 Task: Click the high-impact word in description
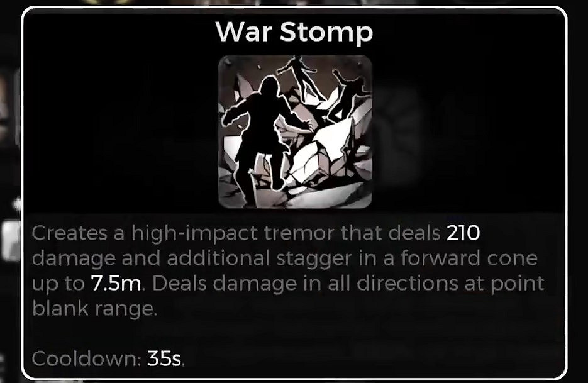(194, 234)
